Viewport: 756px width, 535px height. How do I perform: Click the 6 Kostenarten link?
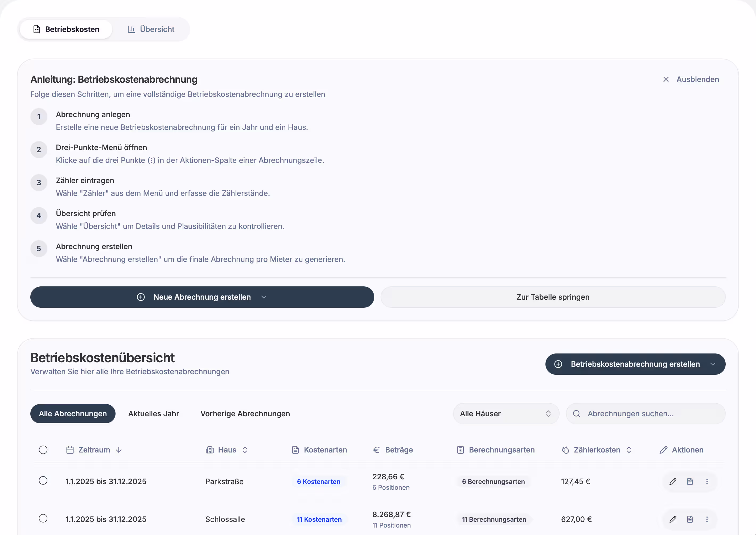pos(319,481)
